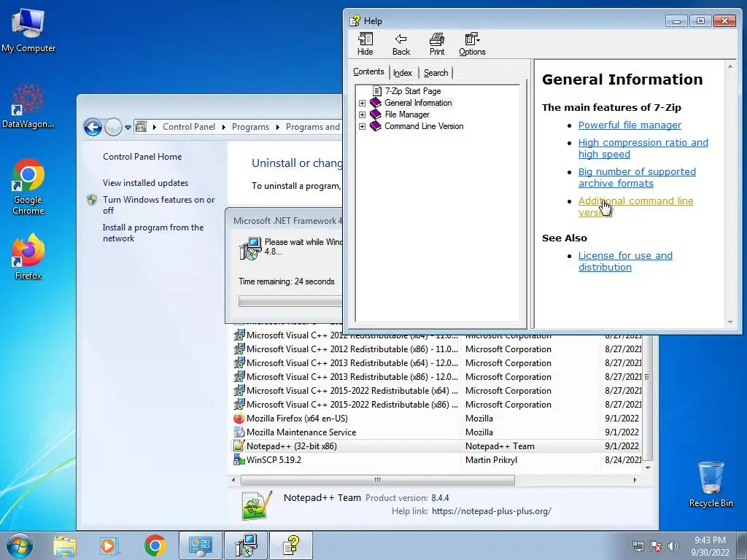Select the Contents tab
Screen dimensions: 747x560
coord(368,71)
